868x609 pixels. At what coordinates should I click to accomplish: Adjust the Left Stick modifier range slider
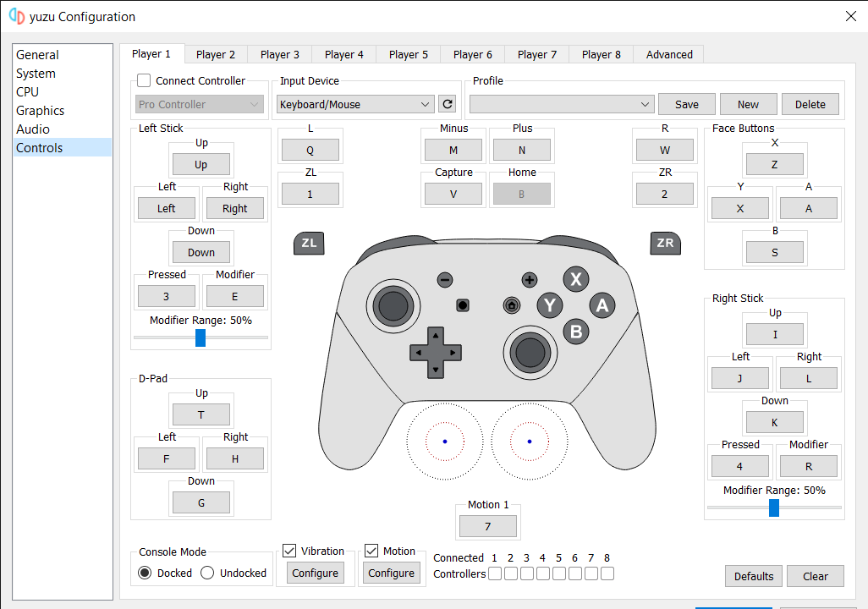201,337
